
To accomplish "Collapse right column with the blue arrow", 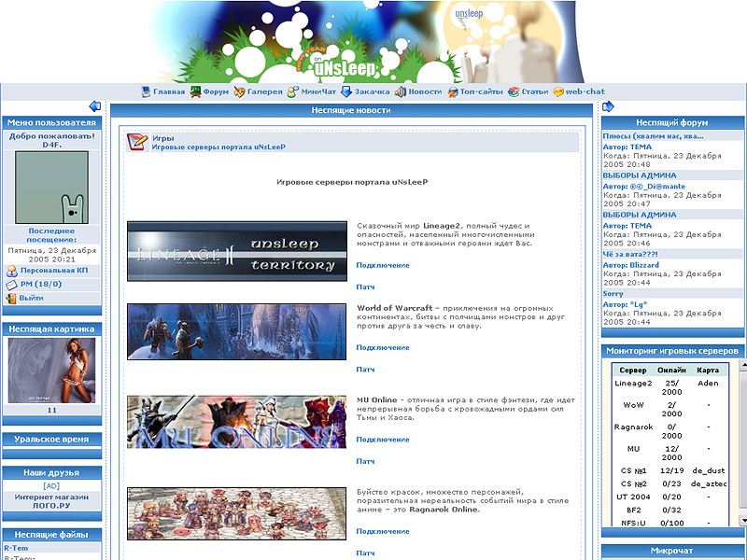I will 607,106.
